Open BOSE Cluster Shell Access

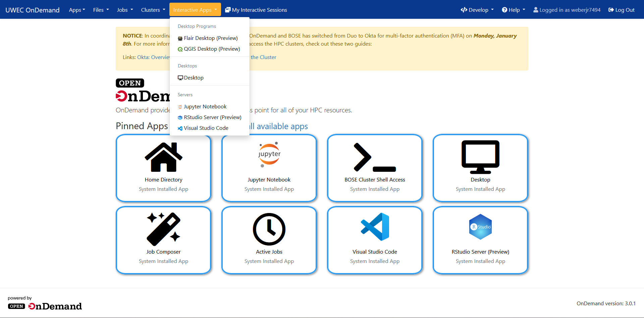pyautogui.click(x=375, y=168)
